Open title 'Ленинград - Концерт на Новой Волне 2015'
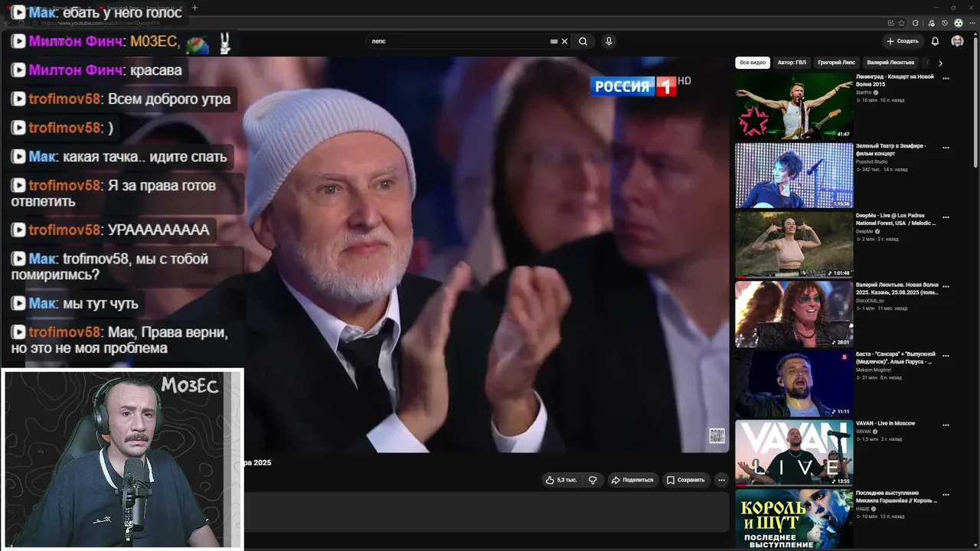This screenshot has width=980, height=551. pos(894,80)
